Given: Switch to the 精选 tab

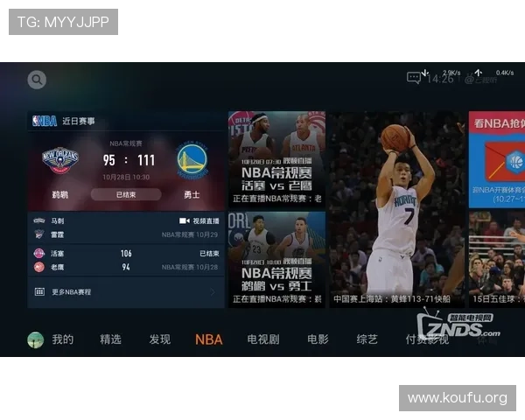Looking at the screenshot, I should click(x=110, y=339).
